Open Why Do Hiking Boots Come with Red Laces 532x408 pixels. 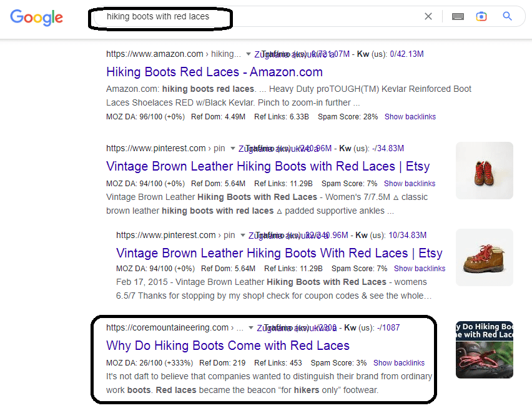point(228,346)
